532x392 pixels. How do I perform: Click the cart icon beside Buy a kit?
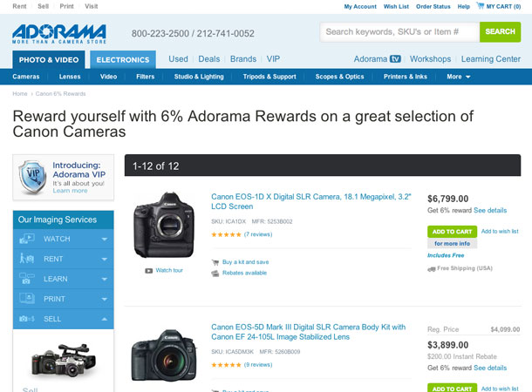215,262
